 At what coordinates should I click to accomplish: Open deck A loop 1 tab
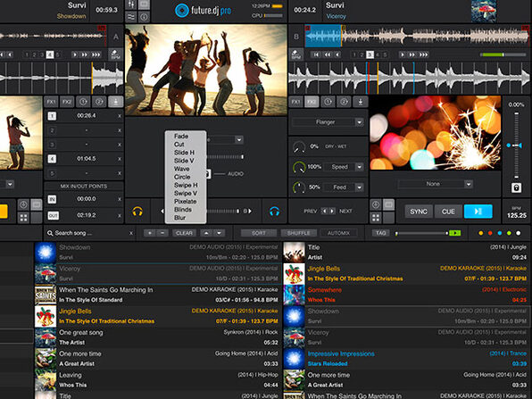coord(83,102)
